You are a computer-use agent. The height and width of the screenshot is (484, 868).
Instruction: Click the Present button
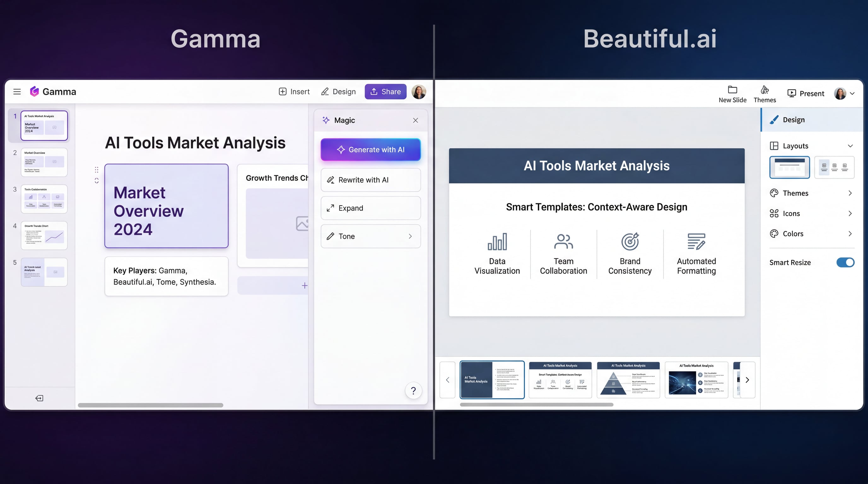[x=806, y=93]
